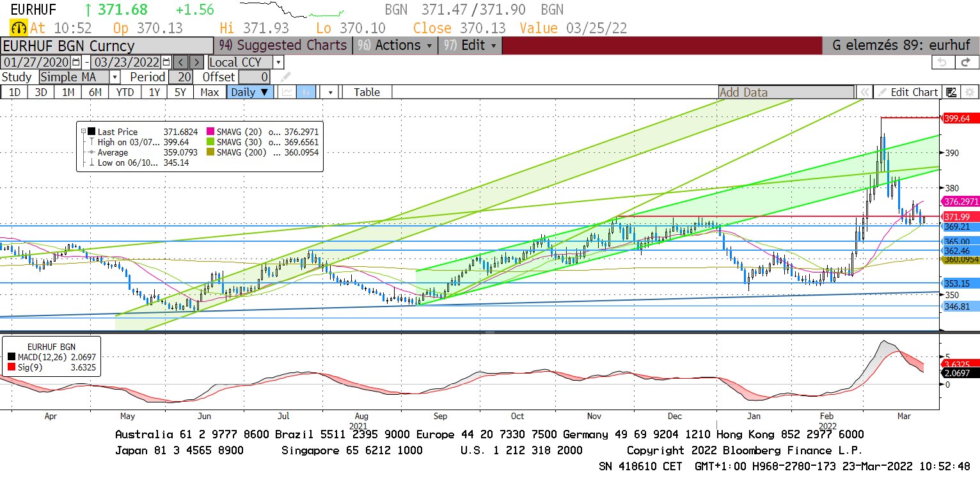This screenshot has height=485, width=980.
Task: Click the High marker icon in legend
Action: (x=91, y=142)
